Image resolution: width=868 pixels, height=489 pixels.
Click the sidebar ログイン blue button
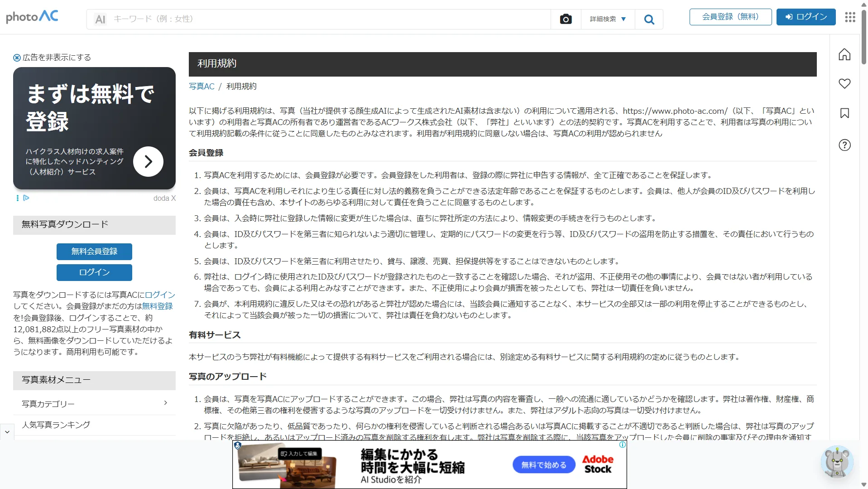tap(94, 272)
